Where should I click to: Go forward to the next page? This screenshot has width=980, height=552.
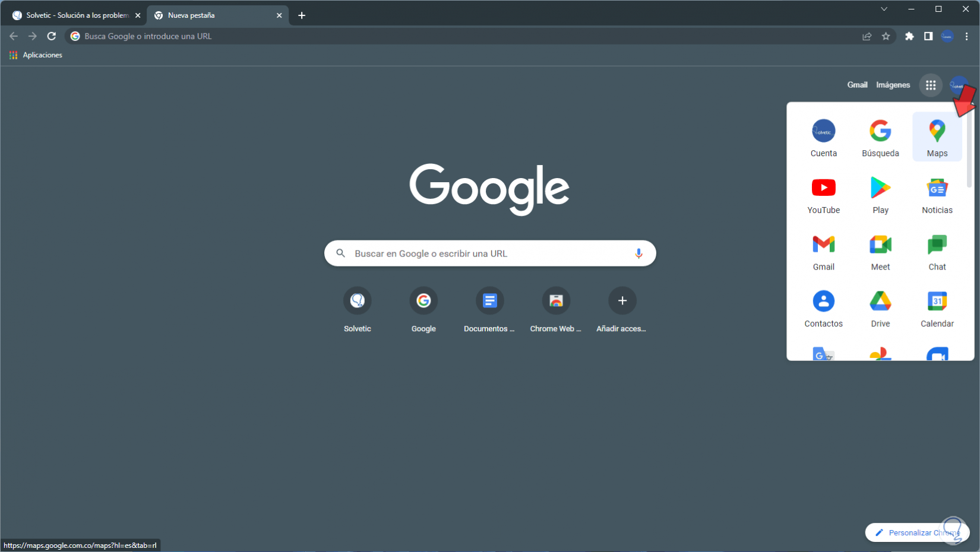pos(33,36)
